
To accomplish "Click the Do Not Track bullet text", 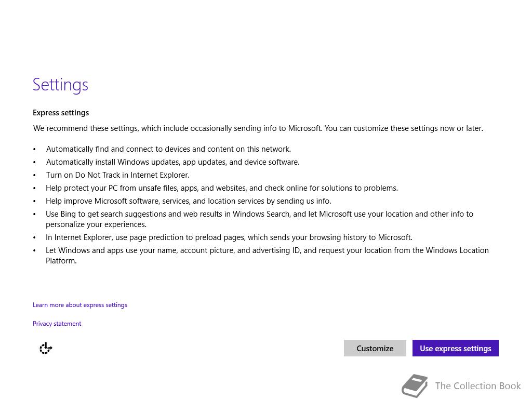I will [118, 175].
